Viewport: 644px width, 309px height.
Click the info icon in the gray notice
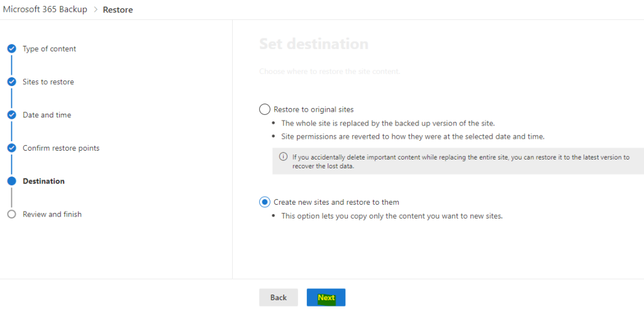pyautogui.click(x=283, y=157)
